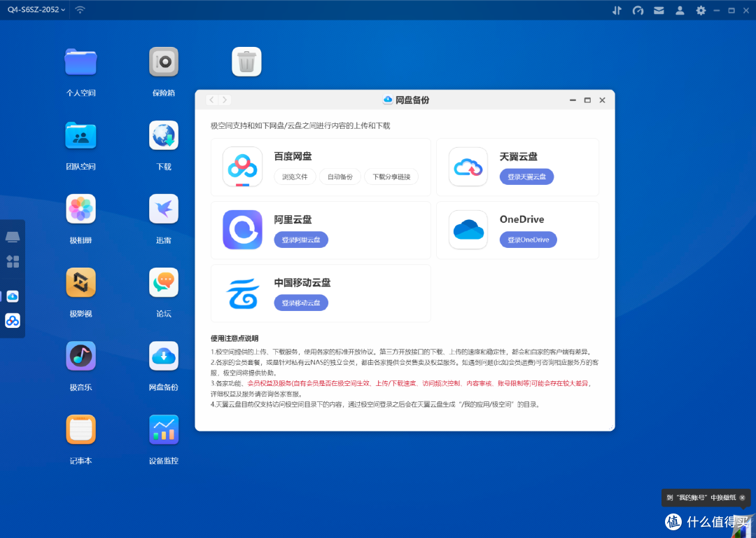The height and width of the screenshot is (538, 756).
Task: Click the disk drive icon in left dock
Action: click(x=13, y=237)
